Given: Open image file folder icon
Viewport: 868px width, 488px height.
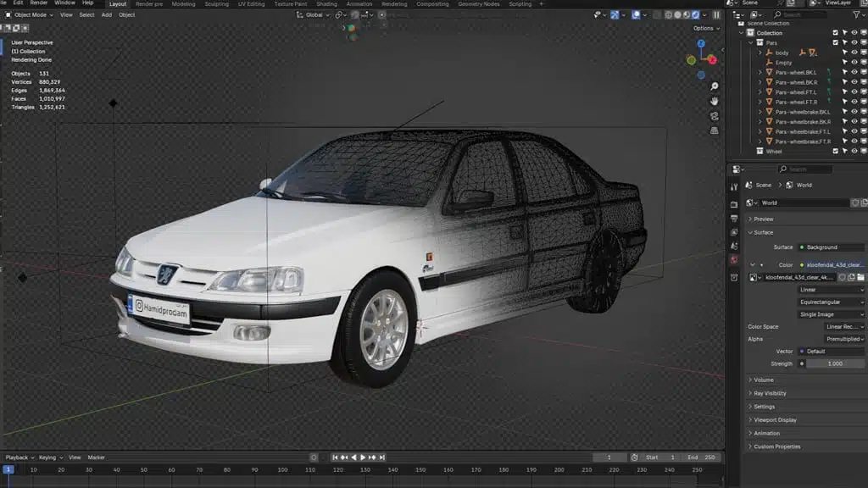Looking at the screenshot, I should tap(861, 277).
